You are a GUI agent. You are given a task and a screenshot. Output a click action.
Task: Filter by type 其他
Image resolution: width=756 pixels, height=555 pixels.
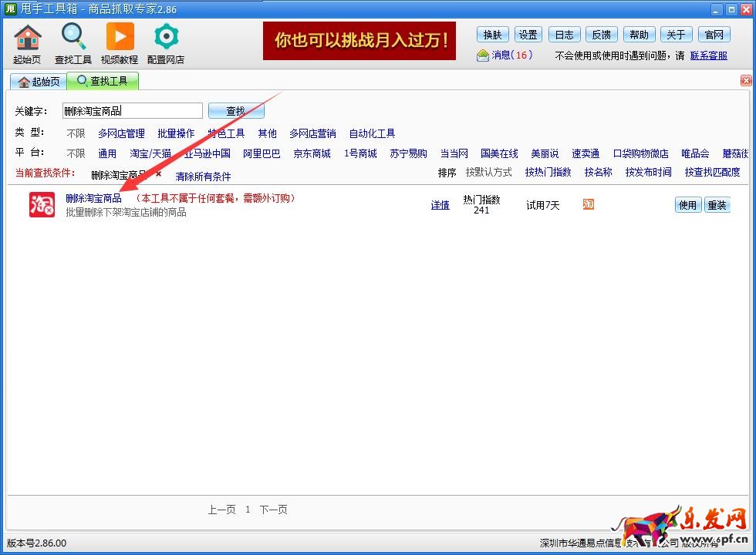267,133
